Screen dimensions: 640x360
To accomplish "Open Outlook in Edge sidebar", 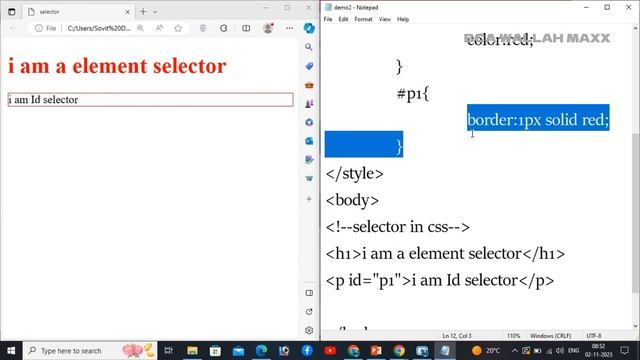I will (x=309, y=141).
